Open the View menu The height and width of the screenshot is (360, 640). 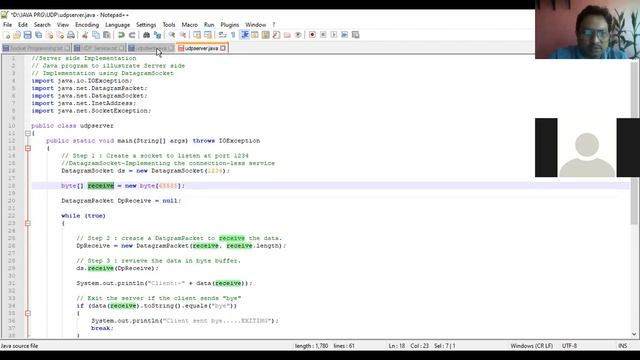coord(62,25)
